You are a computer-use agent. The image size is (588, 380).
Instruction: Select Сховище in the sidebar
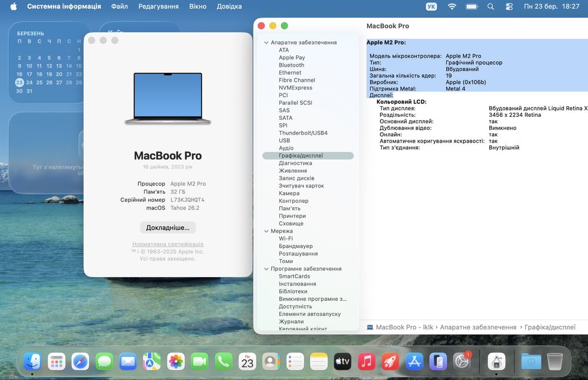(x=291, y=223)
